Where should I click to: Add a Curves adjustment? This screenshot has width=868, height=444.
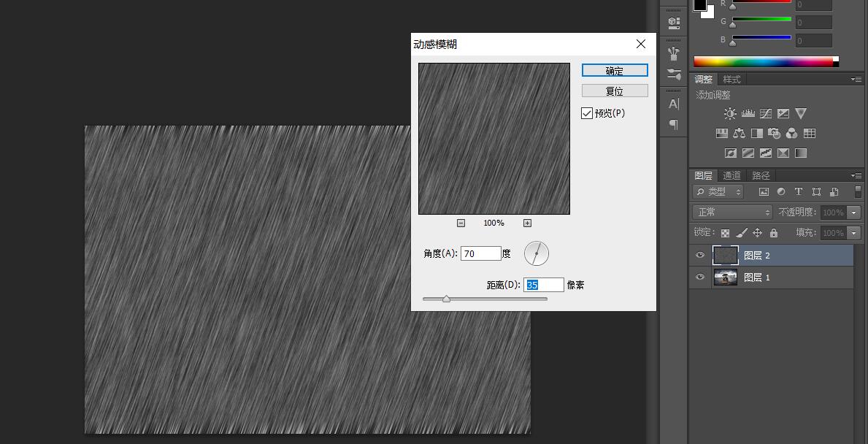[x=767, y=114]
